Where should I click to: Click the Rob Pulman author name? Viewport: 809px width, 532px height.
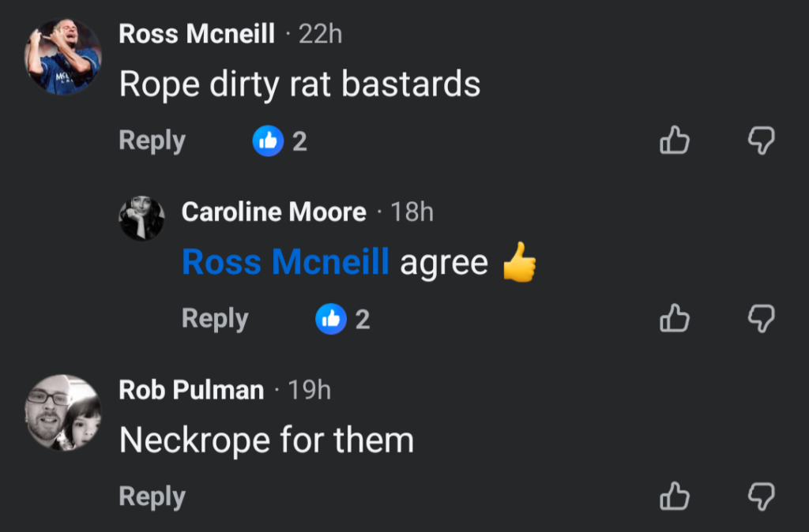point(191,390)
